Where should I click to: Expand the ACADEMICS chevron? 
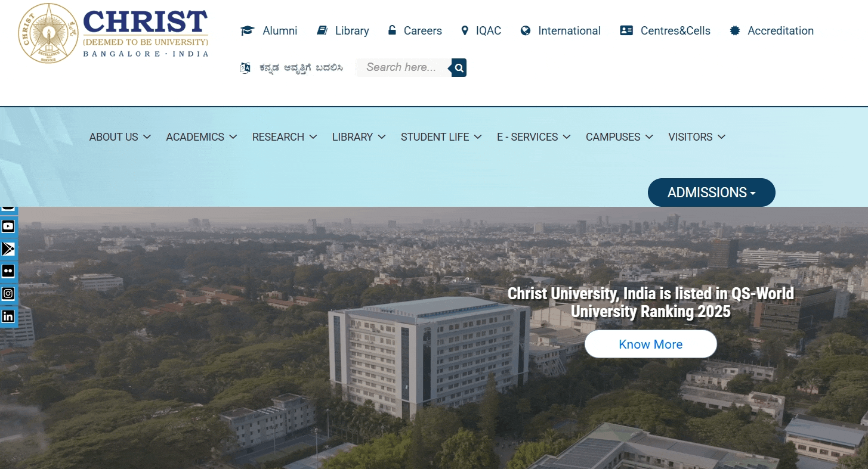click(233, 137)
